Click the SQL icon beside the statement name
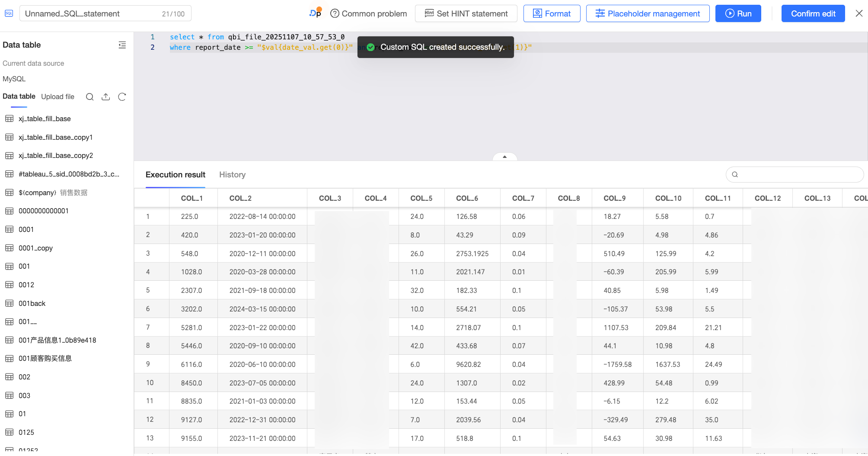Viewport: 868px width, 456px height. coord(9,13)
